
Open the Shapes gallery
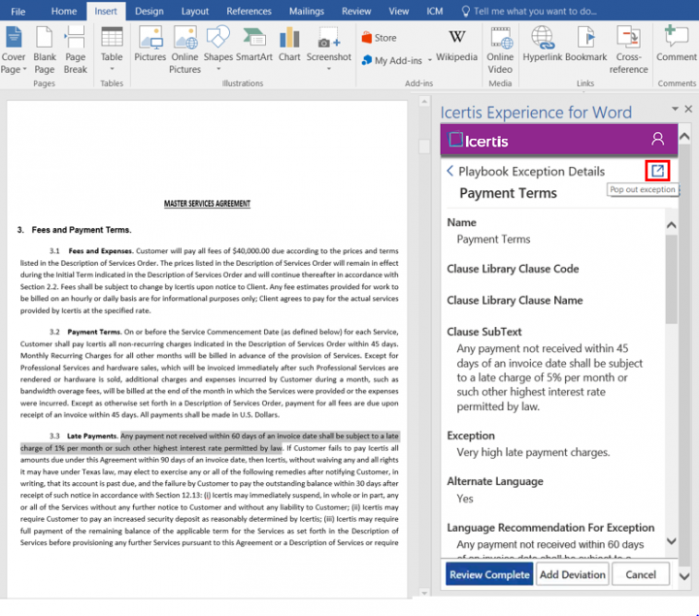pos(218,49)
